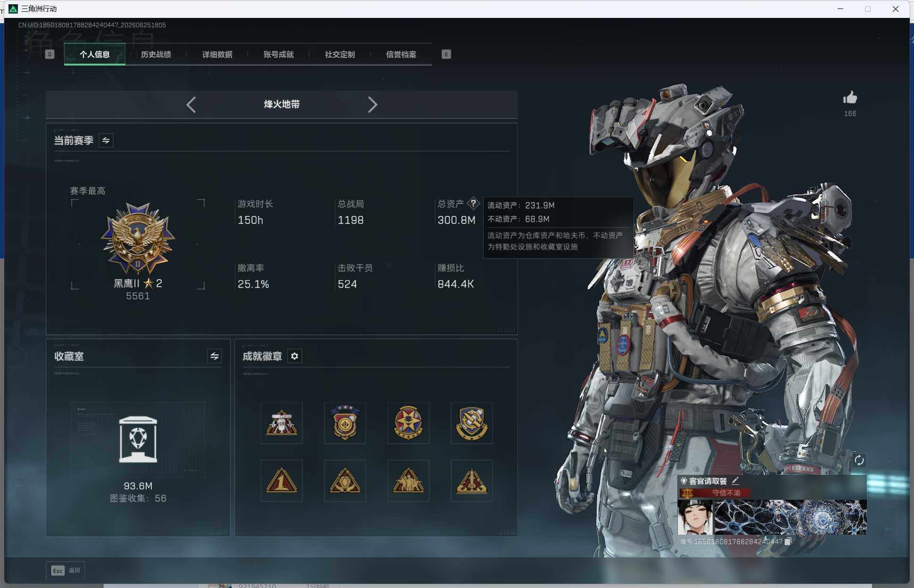The image size is (914, 588).
Task: Go to the 社交定制 tab
Action: point(340,54)
